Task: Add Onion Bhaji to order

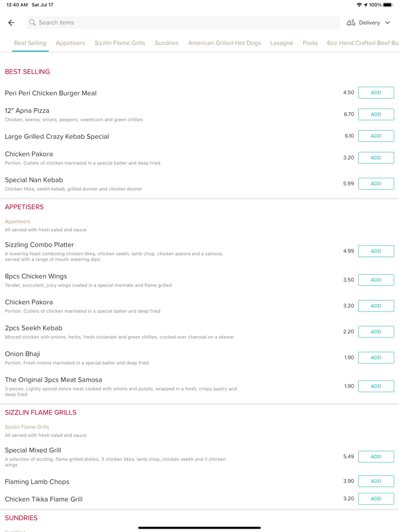Action: tap(376, 358)
